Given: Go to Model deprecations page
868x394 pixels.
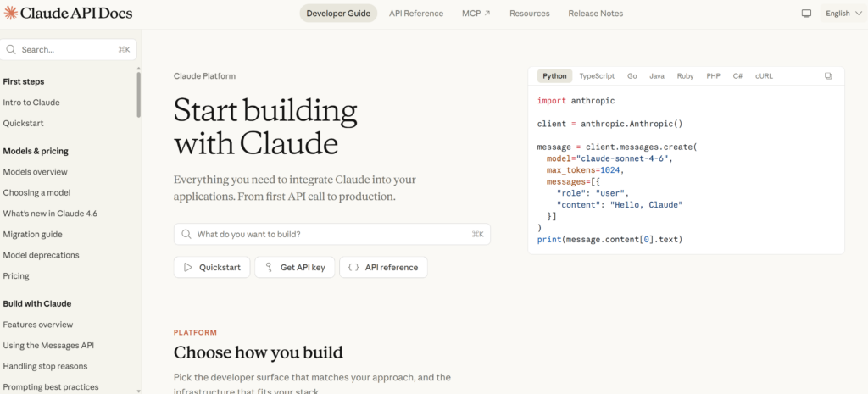Looking at the screenshot, I should [41, 255].
